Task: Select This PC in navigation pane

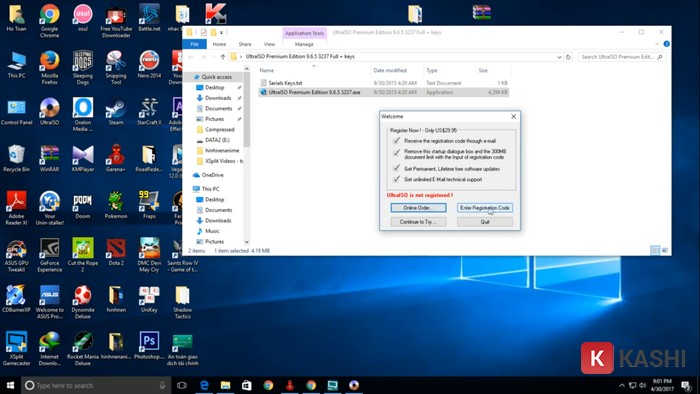Action: (210, 189)
